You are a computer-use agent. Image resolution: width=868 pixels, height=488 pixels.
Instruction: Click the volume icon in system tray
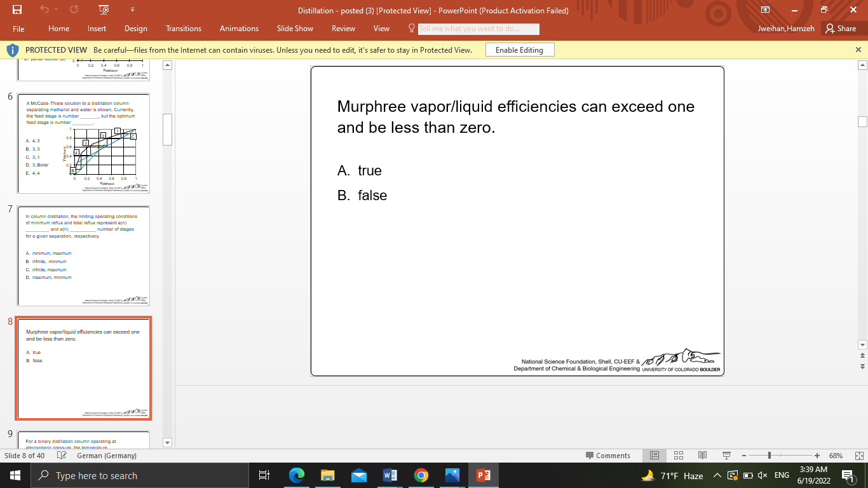[x=763, y=475]
